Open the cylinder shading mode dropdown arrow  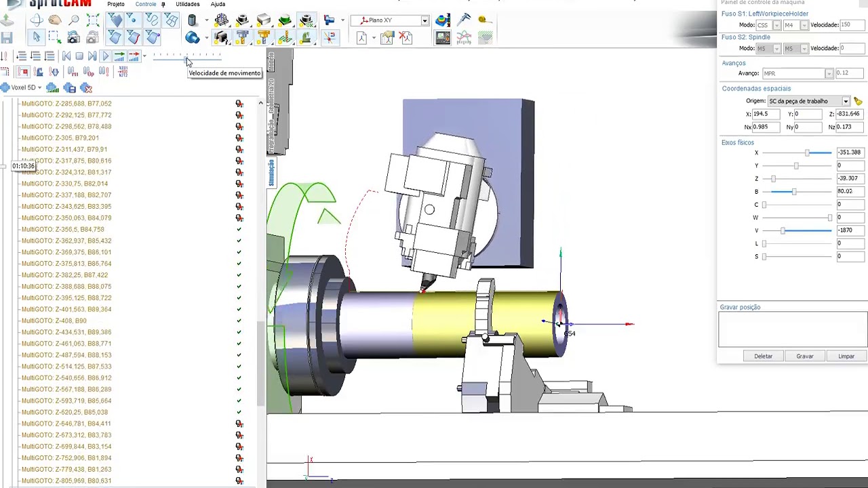(x=206, y=20)
